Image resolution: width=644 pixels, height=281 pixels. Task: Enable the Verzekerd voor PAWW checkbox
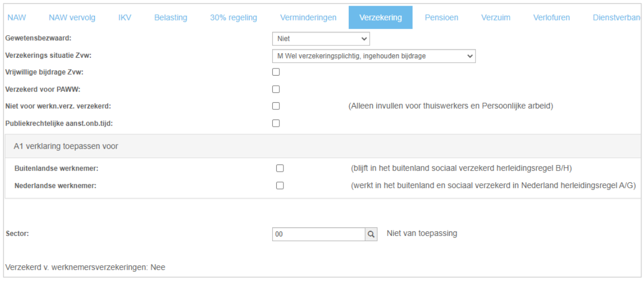tap(276, 89)
